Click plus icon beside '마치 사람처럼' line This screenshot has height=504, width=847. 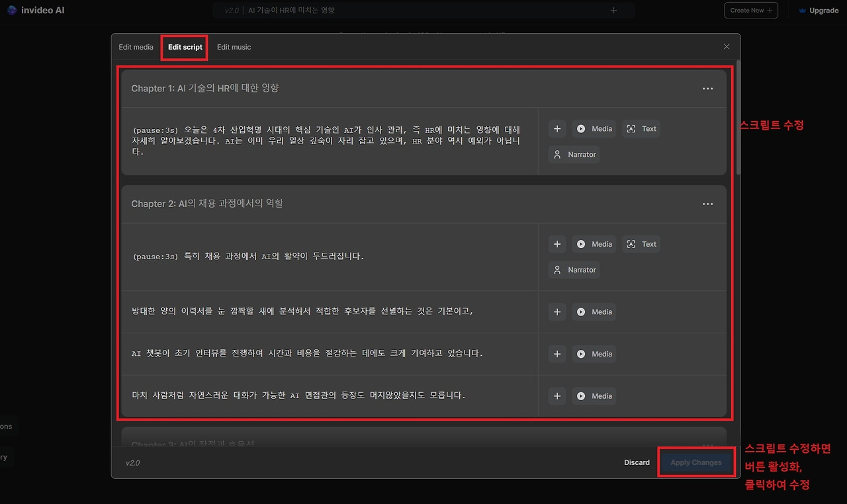(557, 396)
